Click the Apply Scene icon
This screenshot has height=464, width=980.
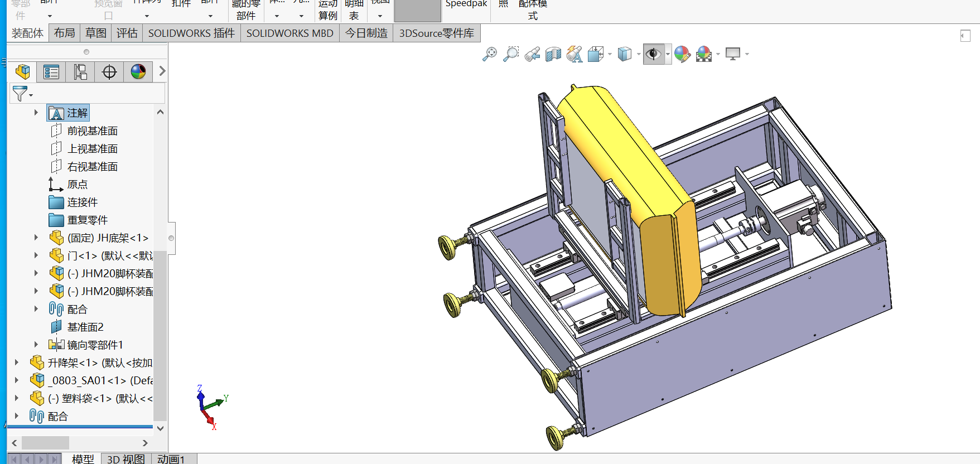[704, 54]
